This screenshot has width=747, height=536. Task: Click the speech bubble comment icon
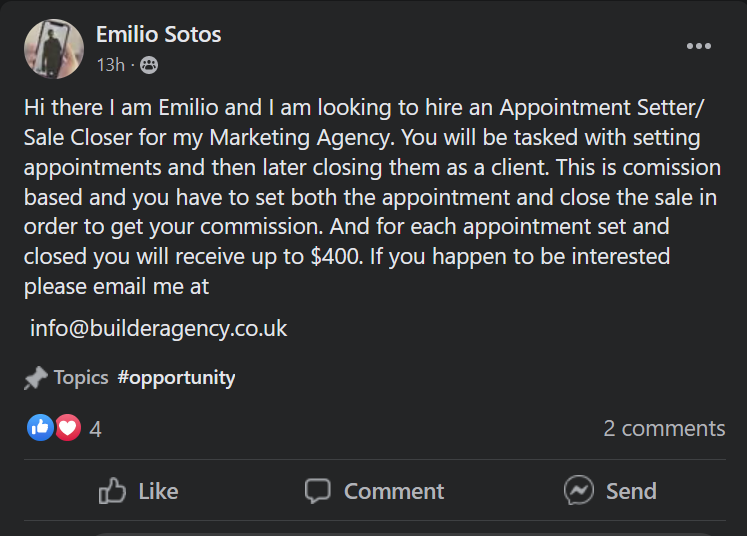(x=318, y=491)
